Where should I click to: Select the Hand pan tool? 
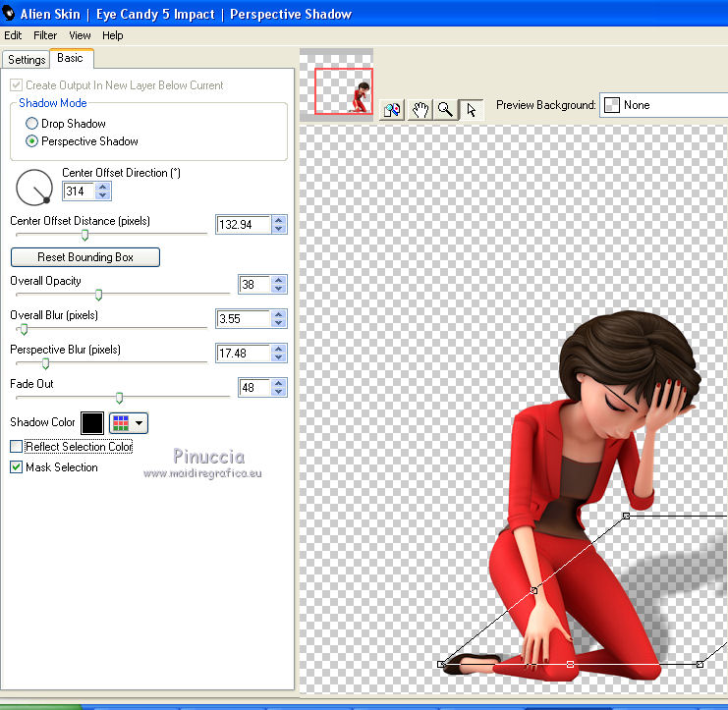click(x=420, y=110)
